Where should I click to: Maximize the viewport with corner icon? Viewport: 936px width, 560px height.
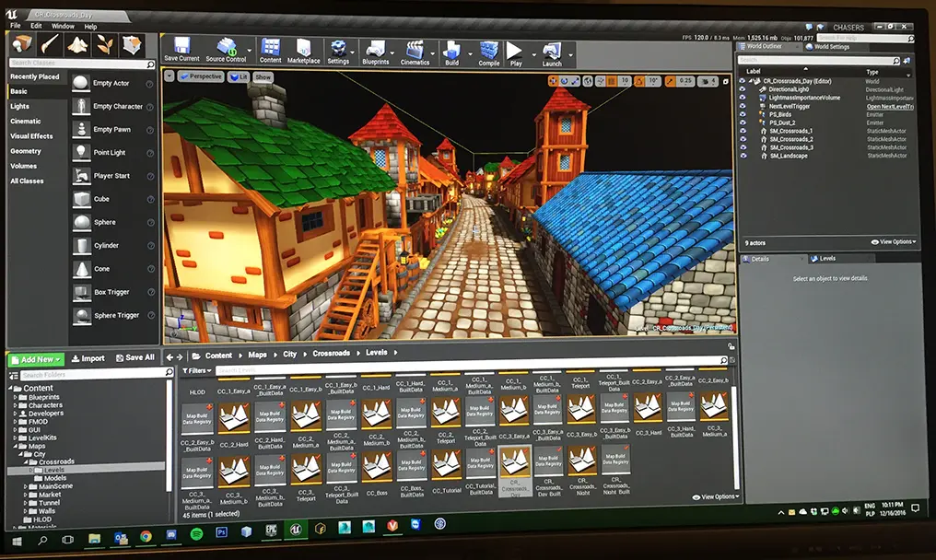pos(726,81)
